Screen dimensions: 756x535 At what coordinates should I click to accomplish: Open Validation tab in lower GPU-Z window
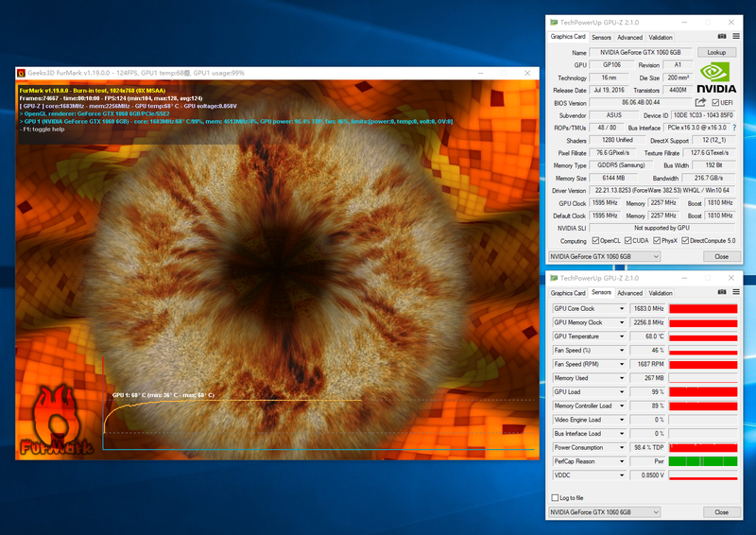tap(660, 293)
